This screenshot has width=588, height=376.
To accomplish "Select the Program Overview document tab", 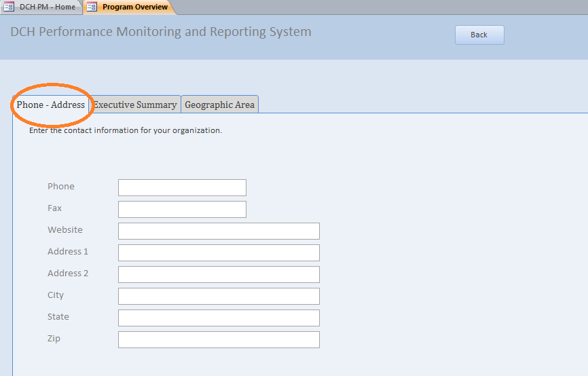I will (134, 7).
